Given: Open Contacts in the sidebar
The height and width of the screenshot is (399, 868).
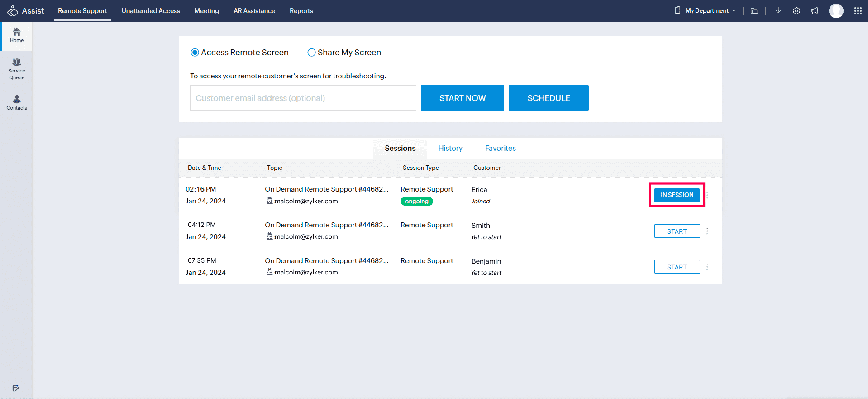Looking at the screenshot, I should [x=17, y=103].
